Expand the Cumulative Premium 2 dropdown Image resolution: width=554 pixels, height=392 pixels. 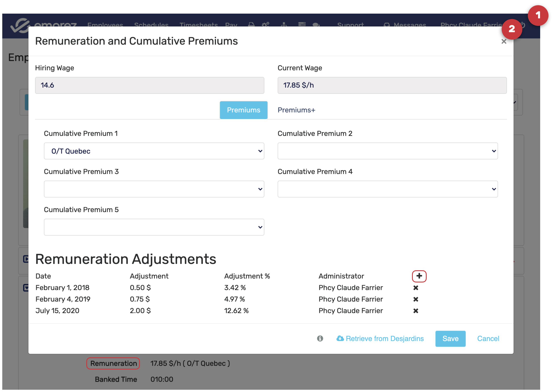click(x=387, y=151)
